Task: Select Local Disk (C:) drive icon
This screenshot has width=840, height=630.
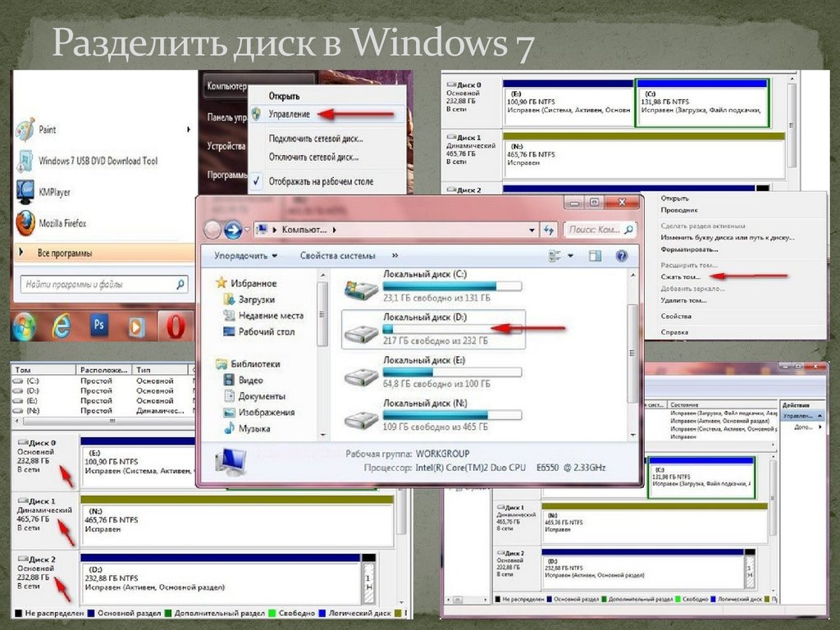Action: [x=361, y=289]
